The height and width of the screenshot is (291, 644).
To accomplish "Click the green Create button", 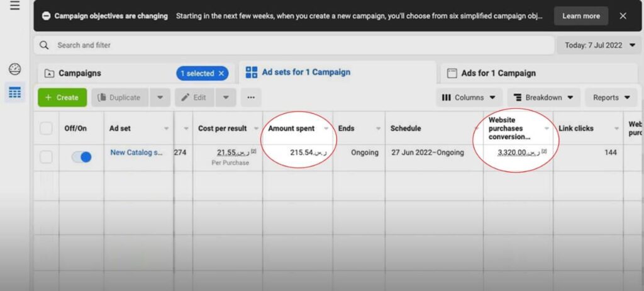I will (62, 98).
